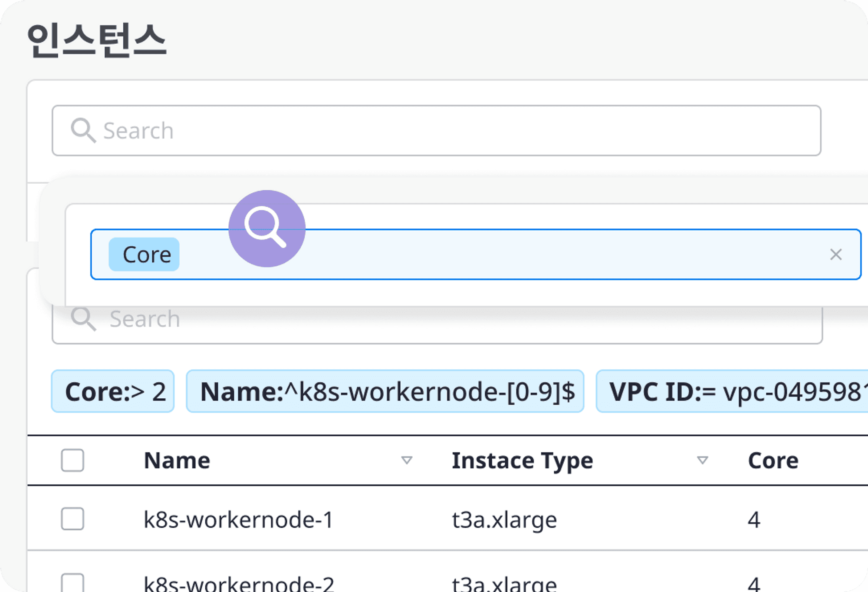Click the k8s-workernode-2 name cell
Viewport: 868px width, 592px height.
[239, 583]
